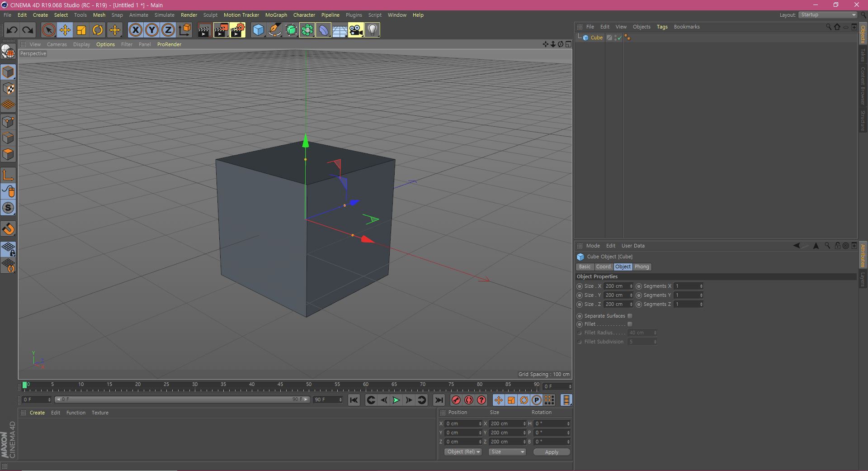Step the Position X spinner in Coordinates
Viewport: 868px width, 471px height.
pyautogui.click(x=480, y=423)
